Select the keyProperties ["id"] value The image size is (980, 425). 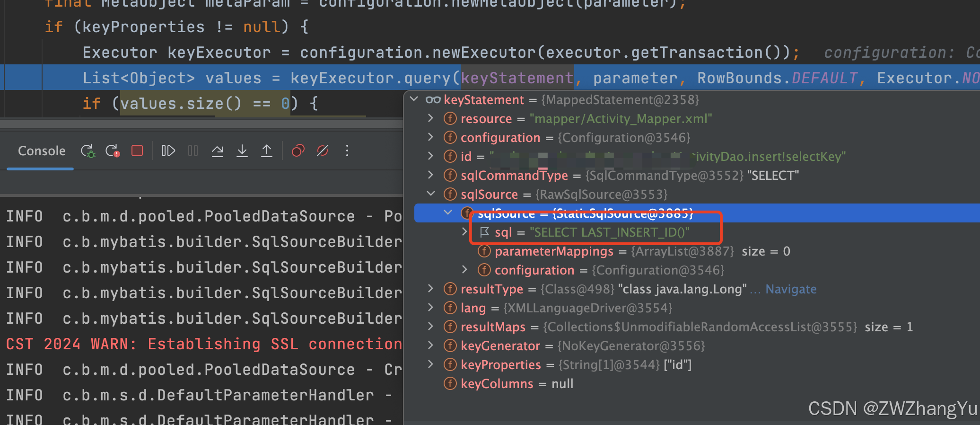point(678,365)
